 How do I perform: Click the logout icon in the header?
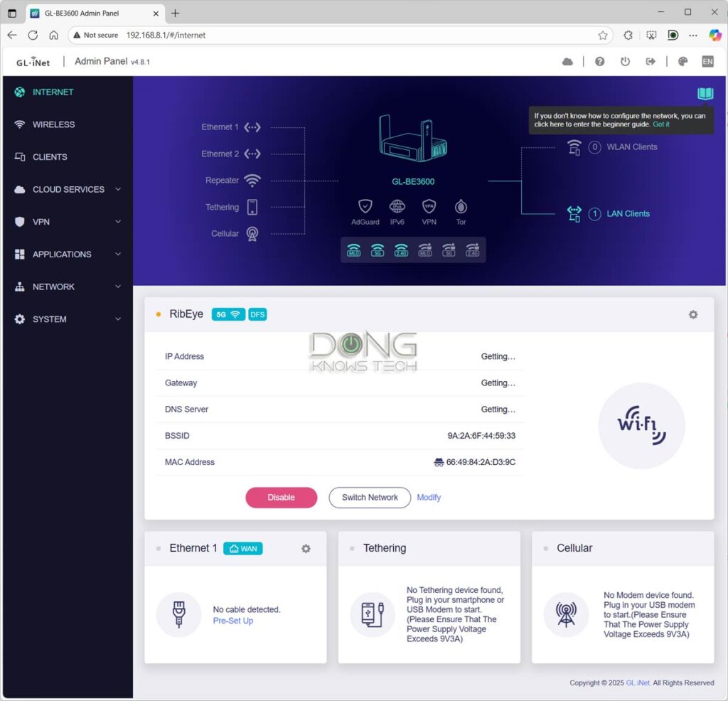click(651, 61)
